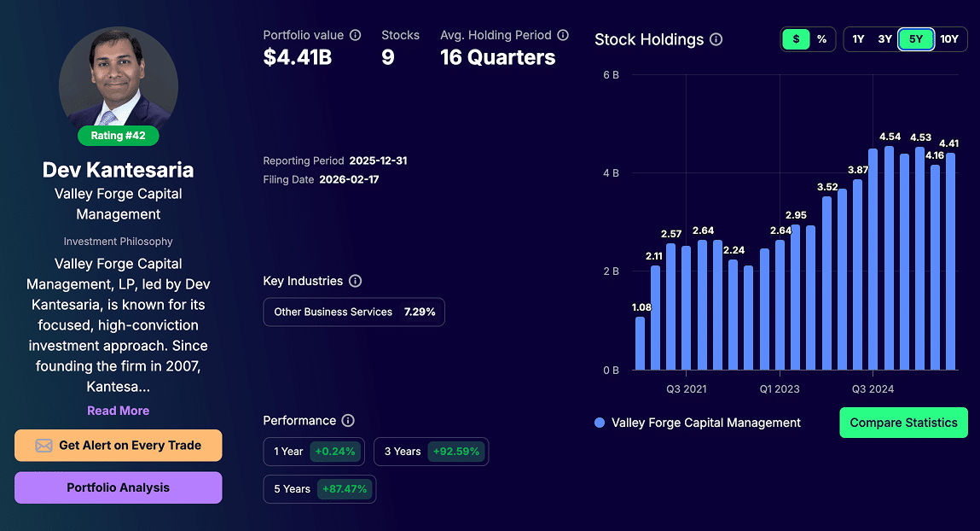Enable dollar display for the Stock Holdings chart

coord(795,38)
